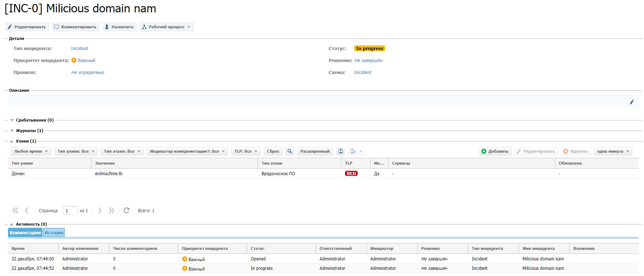
Task: Open the TLP filter dropdown
Action: pos(246,151)
